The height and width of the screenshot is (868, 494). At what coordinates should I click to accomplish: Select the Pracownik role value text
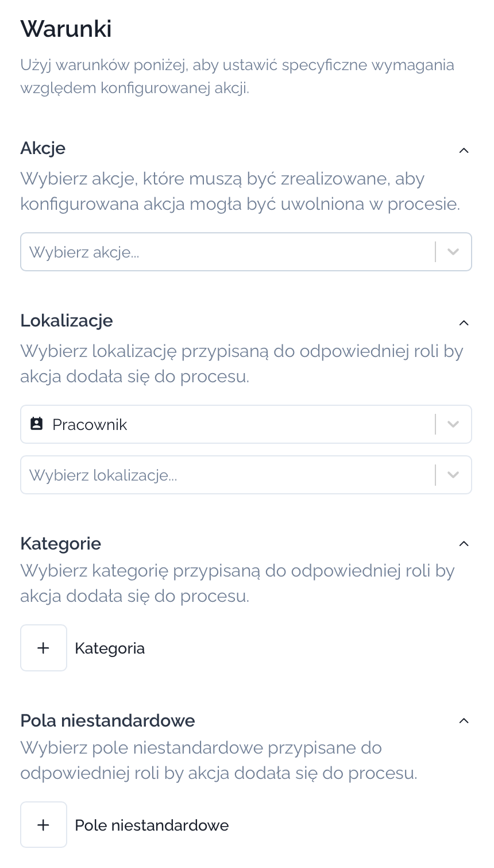tap(90, 425)
